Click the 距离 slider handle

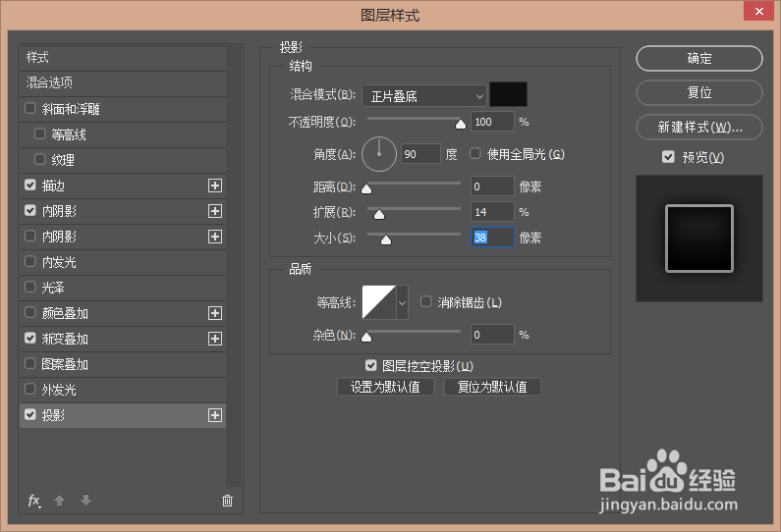click(366, 188)
